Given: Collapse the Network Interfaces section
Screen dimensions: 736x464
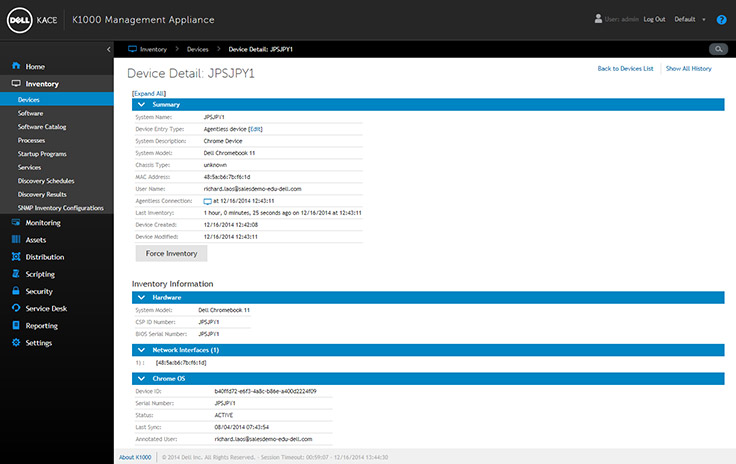Looking at the screenshot, I should click(141, 350).
